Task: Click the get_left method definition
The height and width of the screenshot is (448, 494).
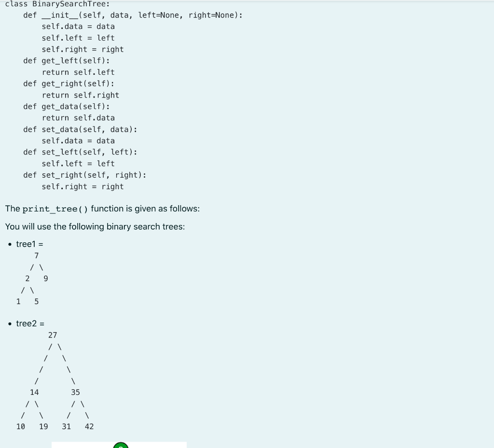Action: point(65,60)
